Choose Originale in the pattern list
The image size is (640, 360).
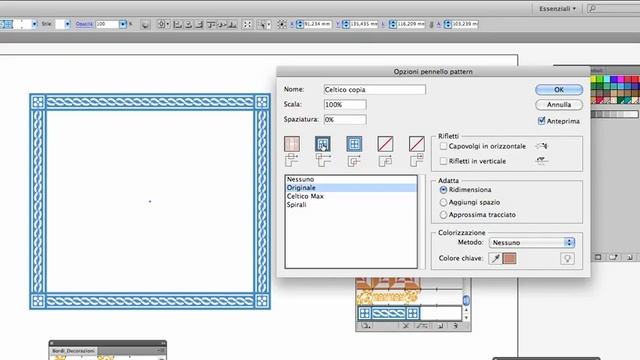(x=351, y=188)
